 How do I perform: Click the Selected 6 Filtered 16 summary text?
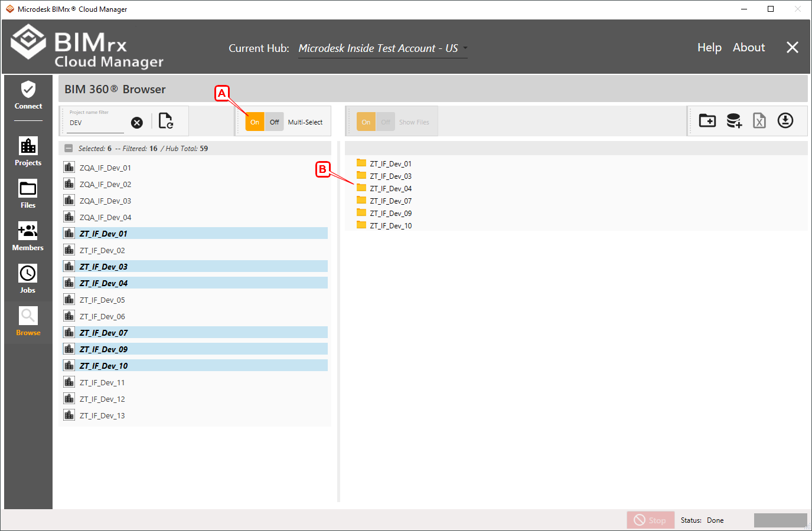[143, 148]
